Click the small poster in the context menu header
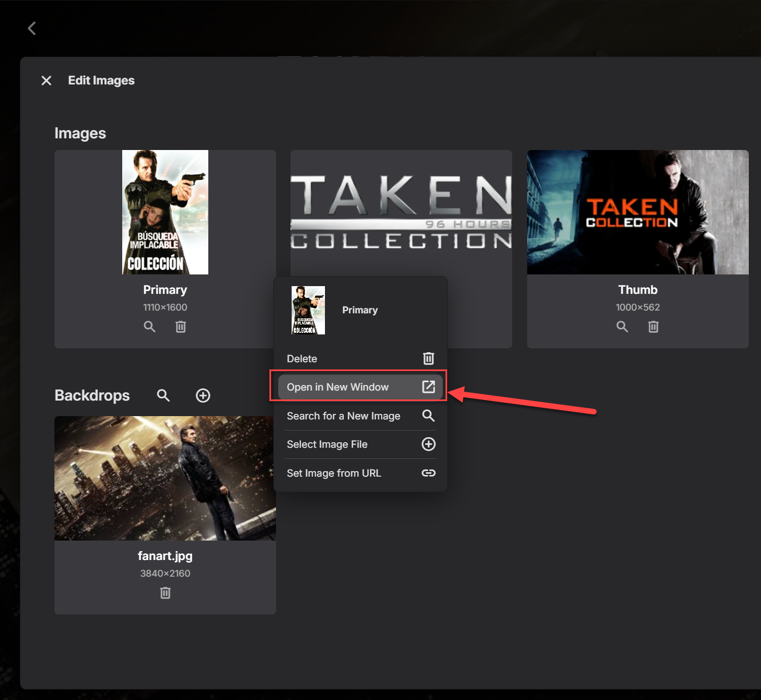Image resolution: width=761 pixels, height=700 pixels. pos(308,310)
